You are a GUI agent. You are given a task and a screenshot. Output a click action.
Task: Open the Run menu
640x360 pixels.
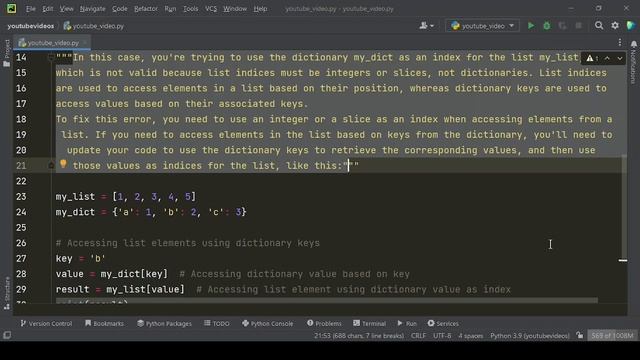click(x=170, y=9)
